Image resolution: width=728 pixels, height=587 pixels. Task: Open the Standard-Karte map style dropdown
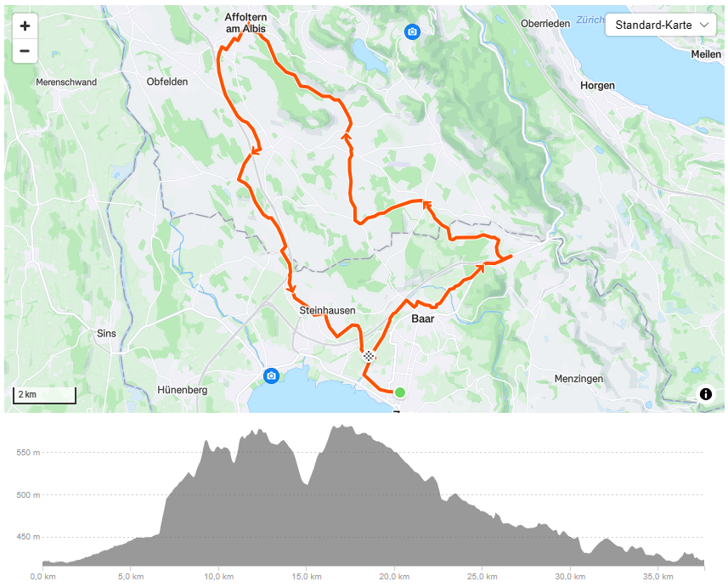point(662,25)
